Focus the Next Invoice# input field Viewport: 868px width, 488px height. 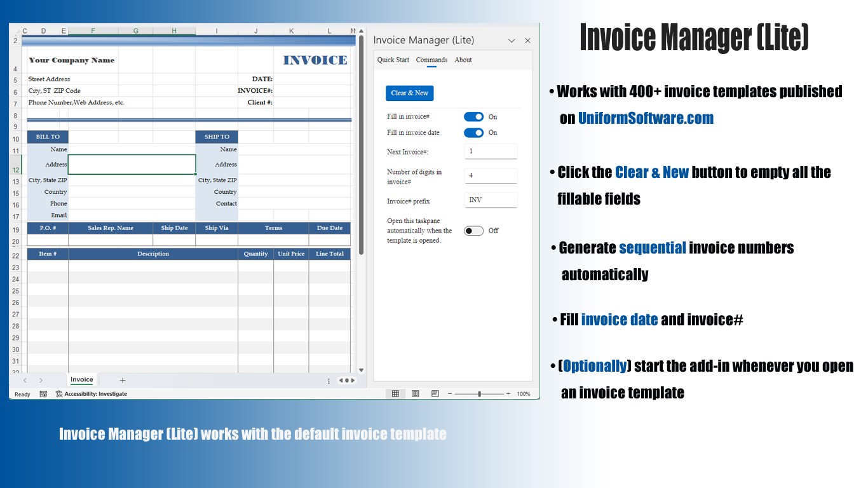coord(491,151)
